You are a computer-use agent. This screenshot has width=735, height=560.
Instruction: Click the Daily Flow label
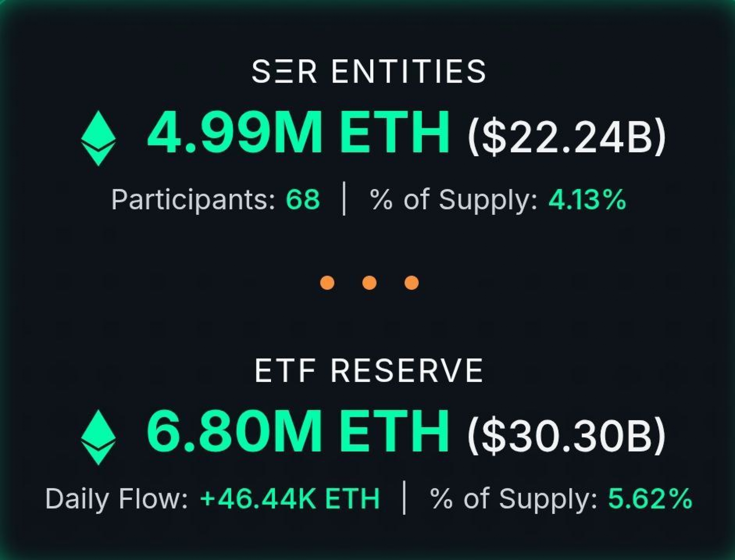(117, 499)
